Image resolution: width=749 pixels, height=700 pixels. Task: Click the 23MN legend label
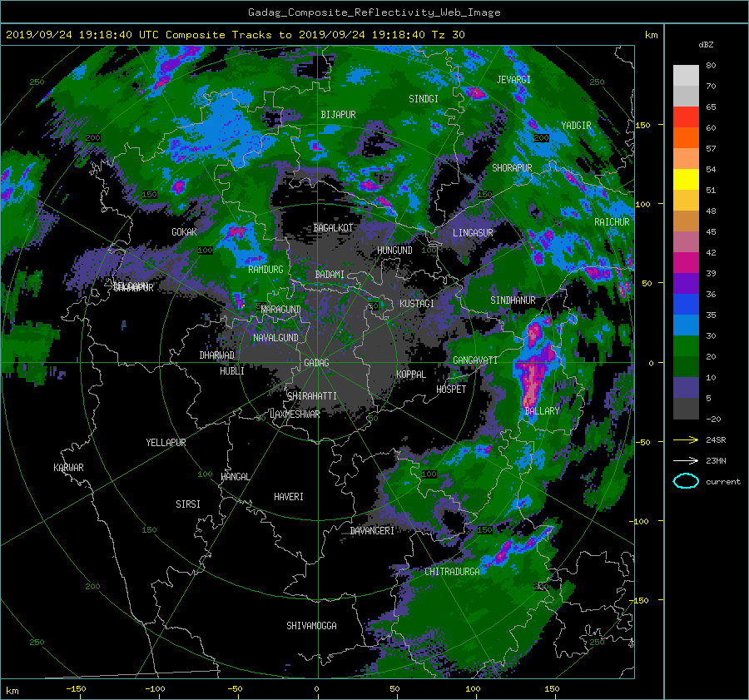(716, 460)
